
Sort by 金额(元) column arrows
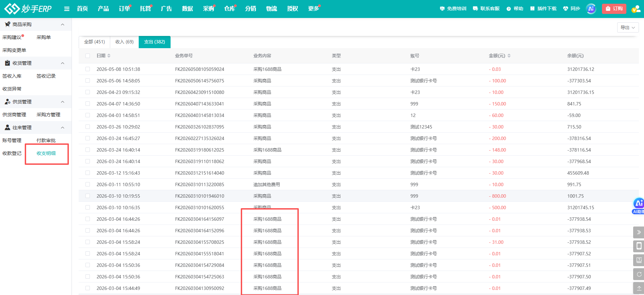pos(509,56)
